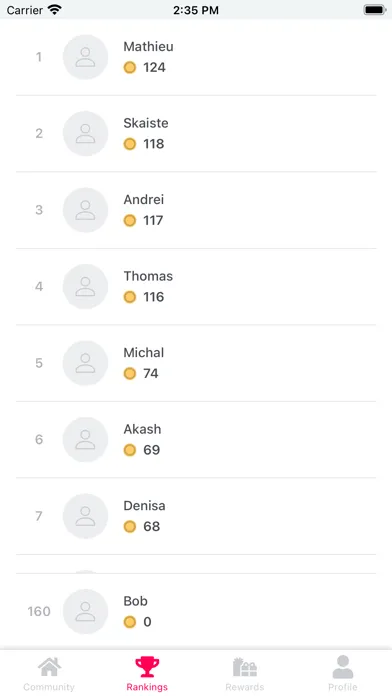Image resolution: width=392 pixels, height=696 pixels.
Task: Switch to the Community tab label
Action: [49, 687]
